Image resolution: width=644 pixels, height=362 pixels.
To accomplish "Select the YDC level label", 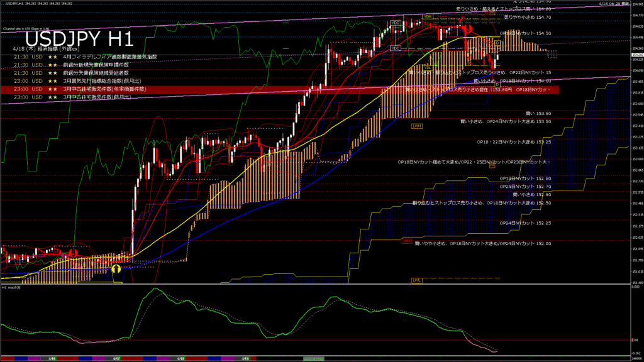I will click(x=396, y=48).
